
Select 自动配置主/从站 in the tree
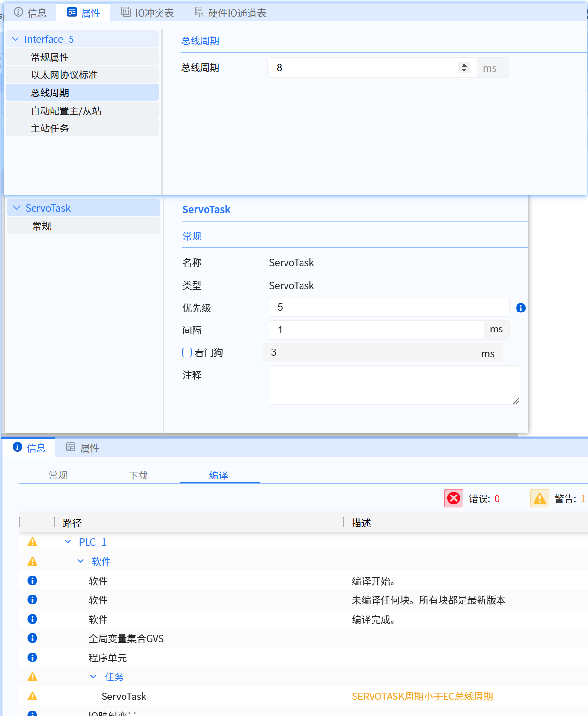66,110
